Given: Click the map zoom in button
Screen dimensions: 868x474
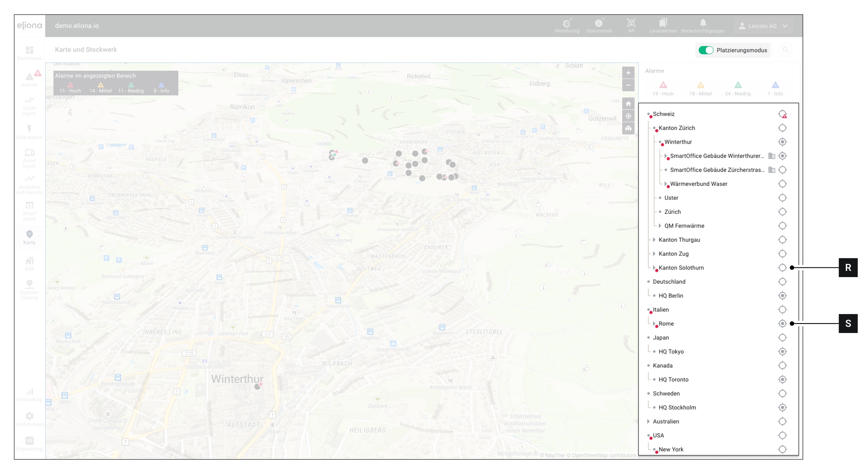Looking at the screenshot, I should (628, 73).
